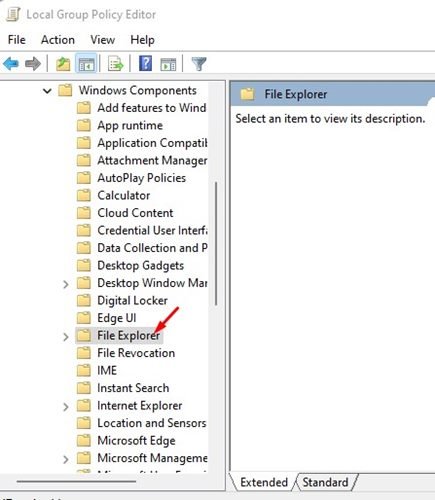Select AutoPlay Policies tree item

[141, 178]
